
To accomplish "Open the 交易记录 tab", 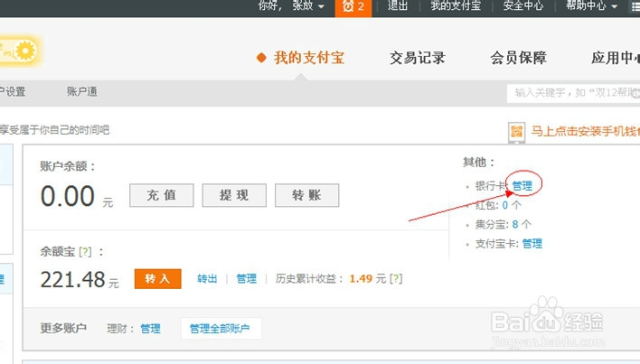I will 417,58.
